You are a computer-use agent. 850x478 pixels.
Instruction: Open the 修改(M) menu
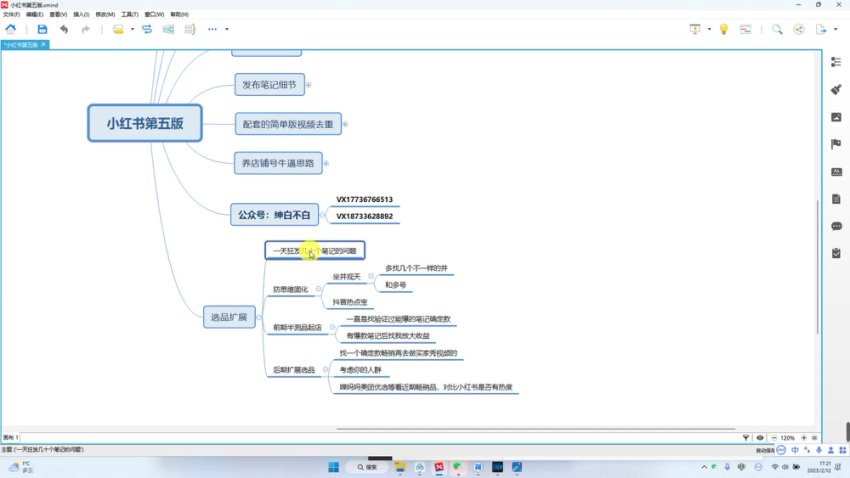coord(105,14)
